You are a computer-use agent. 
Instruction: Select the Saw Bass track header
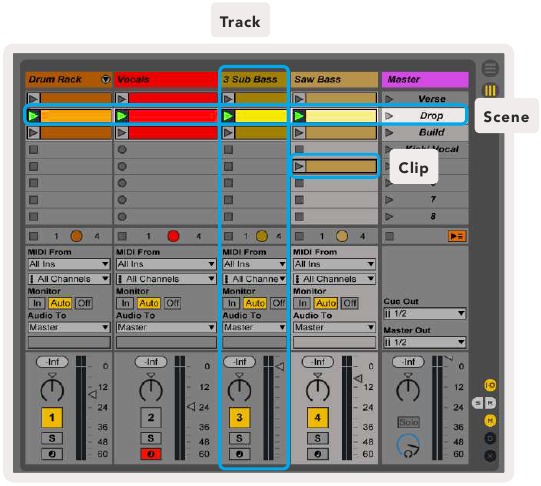click(x=334, y=79)
